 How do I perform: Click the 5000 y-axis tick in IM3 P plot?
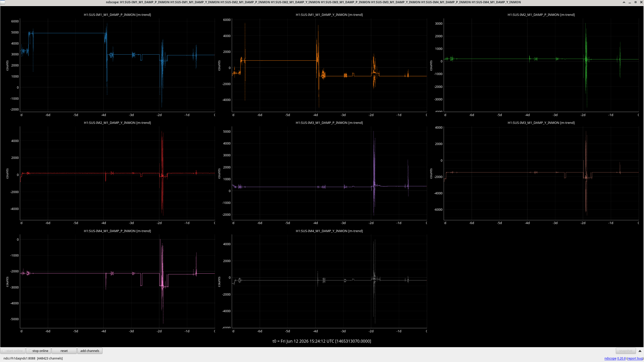click(x=227, y=132)
